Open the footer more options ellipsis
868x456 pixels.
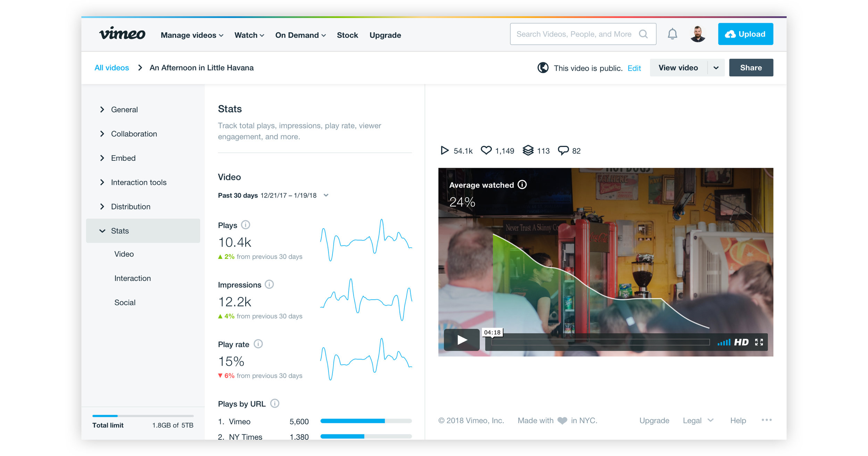click(x=767, y=420)
